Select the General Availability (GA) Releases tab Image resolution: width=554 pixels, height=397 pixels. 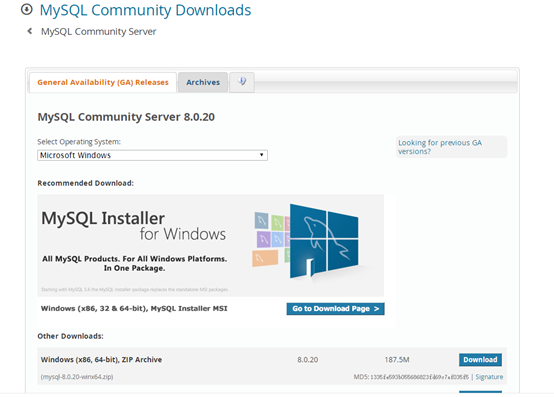click(x=103, y=82)
